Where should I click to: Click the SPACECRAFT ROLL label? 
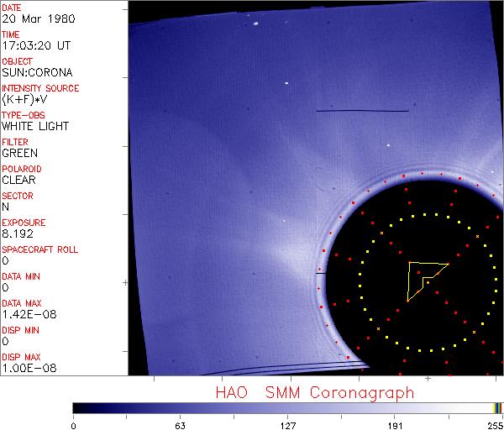point(40,249)
